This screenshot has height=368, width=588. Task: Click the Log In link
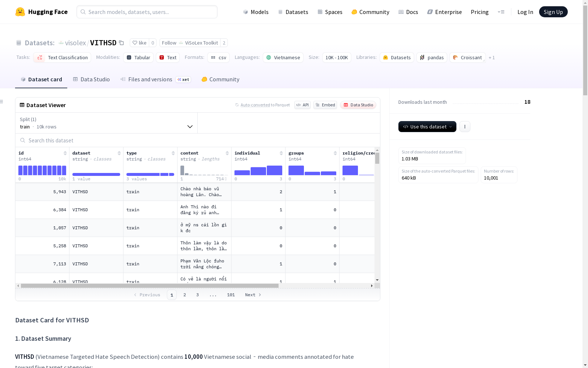click(525, 12)
